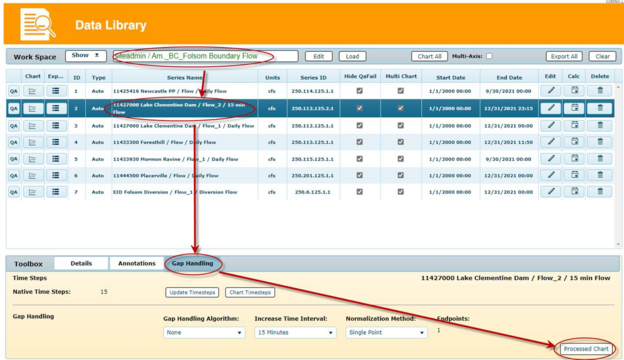Screen dimensions: 624x360
Task: Delete the Foresthill series row
Action: 600,142
